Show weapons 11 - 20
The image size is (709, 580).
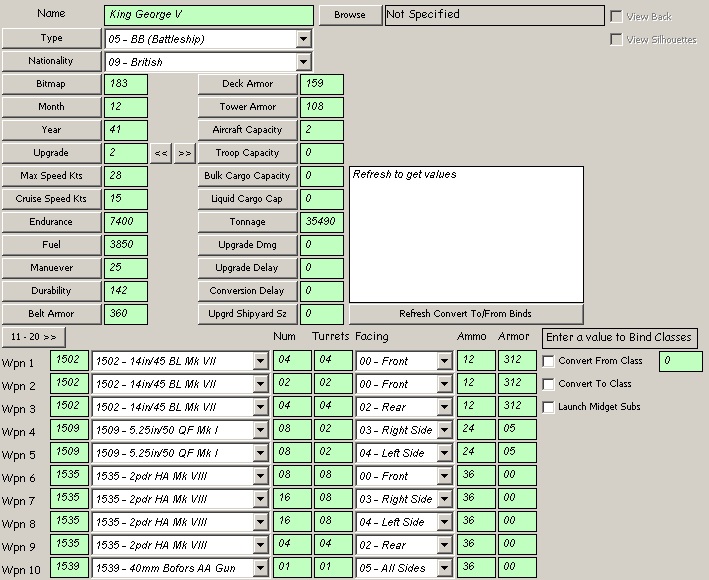tap(34, 337)
